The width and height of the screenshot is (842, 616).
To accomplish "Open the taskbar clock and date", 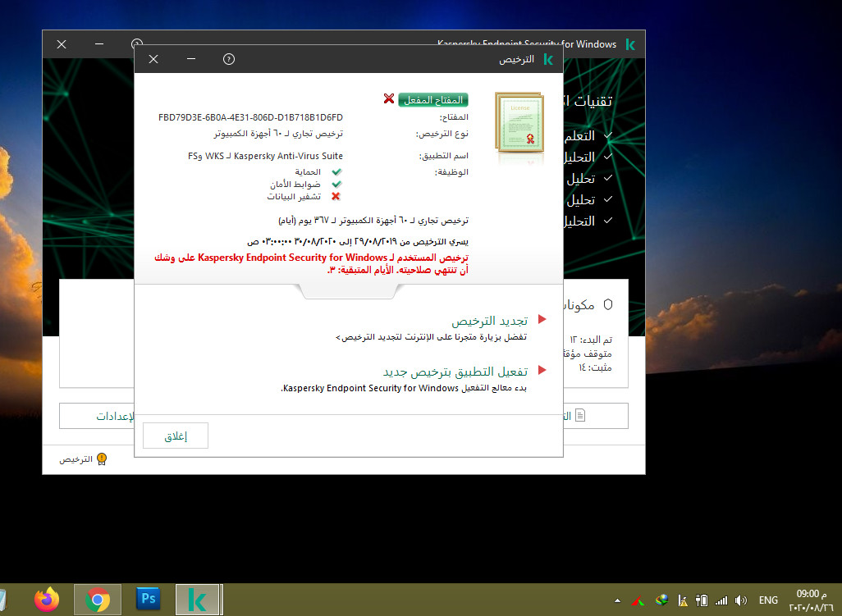I will [x=808, y=600].
